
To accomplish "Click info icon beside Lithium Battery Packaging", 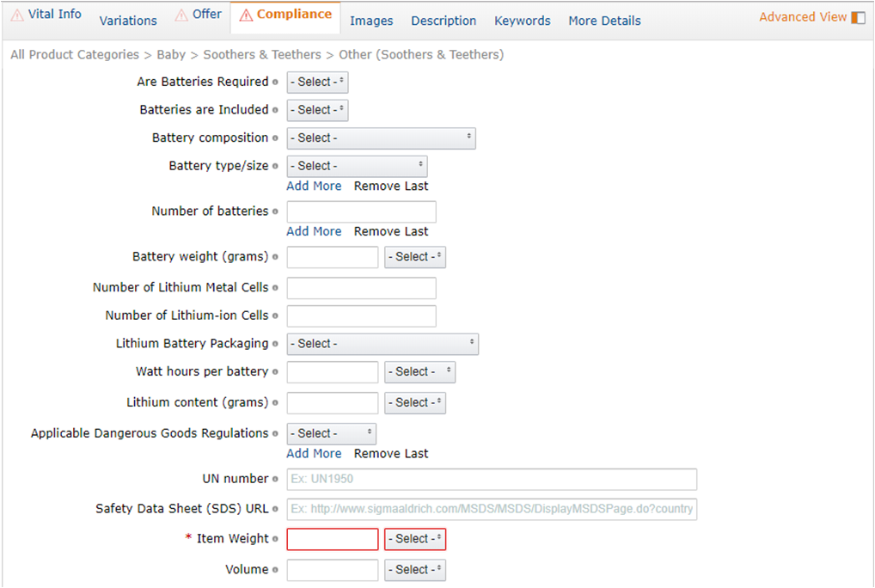I will 275,344.
